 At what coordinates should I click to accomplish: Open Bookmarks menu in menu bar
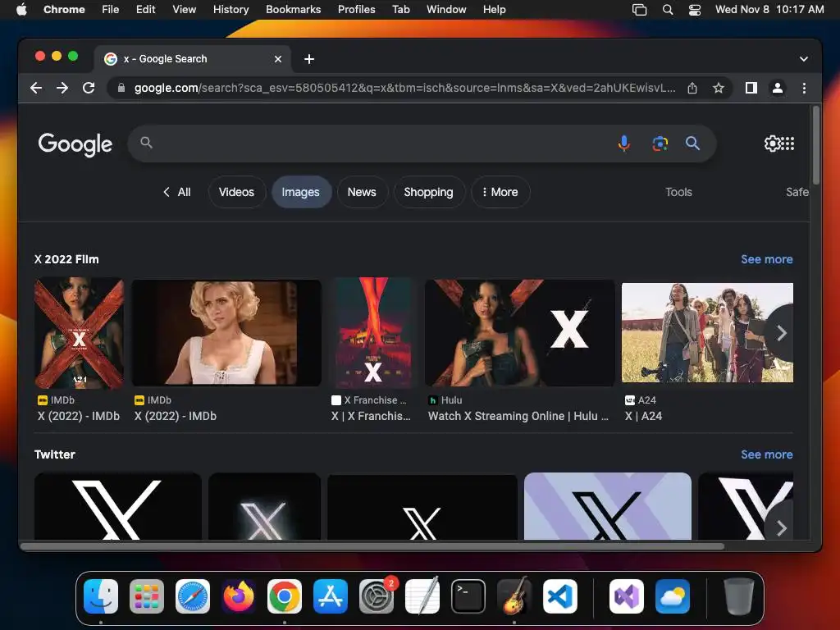[x=294, y=9]
